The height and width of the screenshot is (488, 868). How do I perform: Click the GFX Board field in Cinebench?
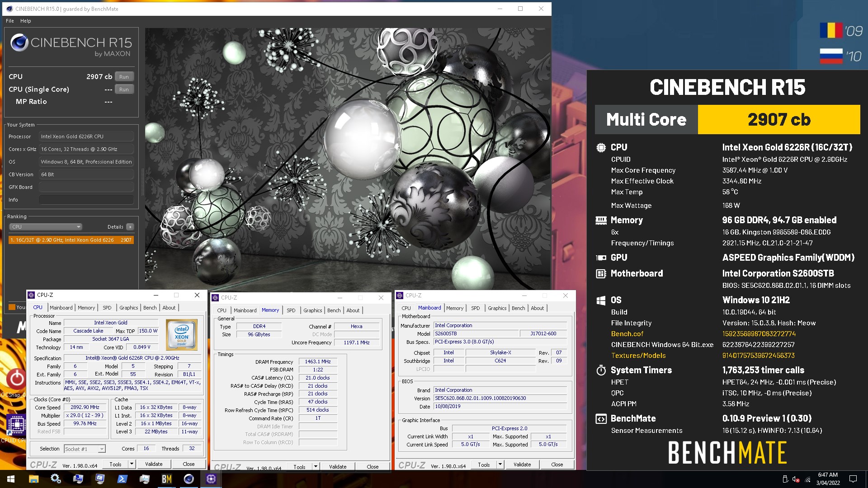pyautogui.click(x=86, y=187)
